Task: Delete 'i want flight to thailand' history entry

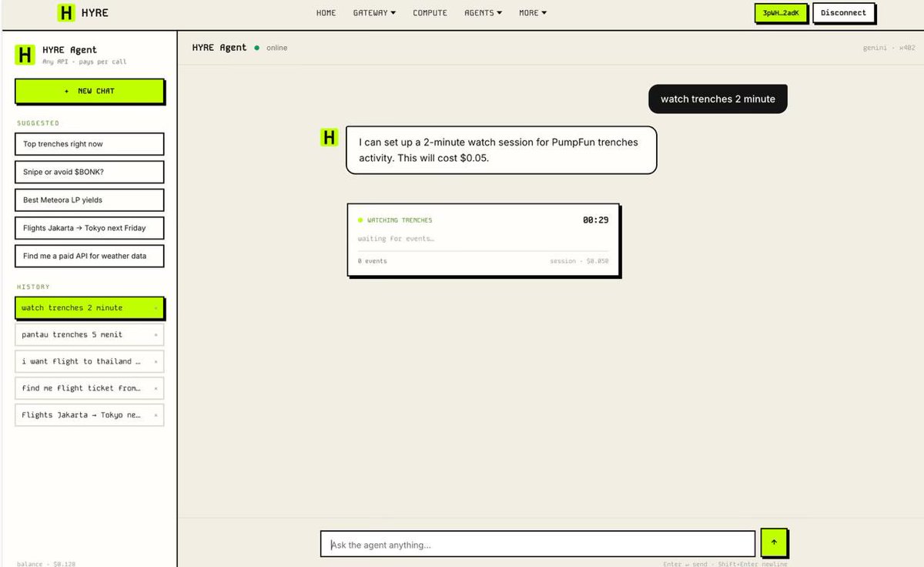Action: point(156,362)
